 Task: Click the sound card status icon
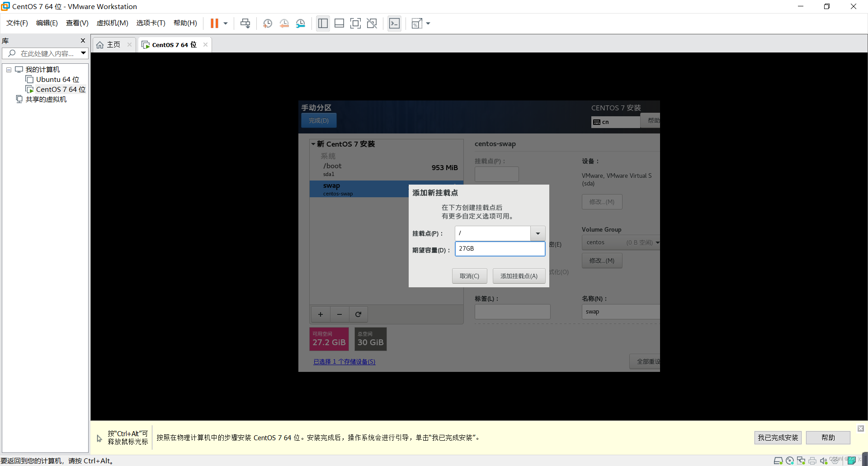point(824,461)
